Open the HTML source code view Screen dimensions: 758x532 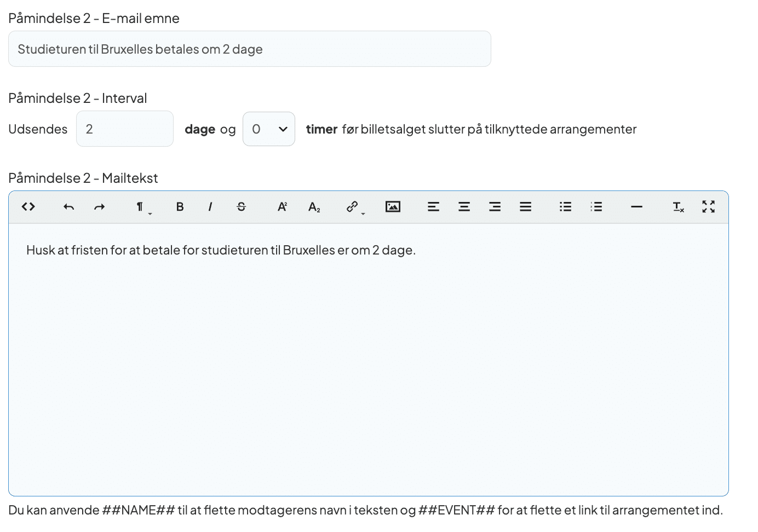(x=28, y=207)
